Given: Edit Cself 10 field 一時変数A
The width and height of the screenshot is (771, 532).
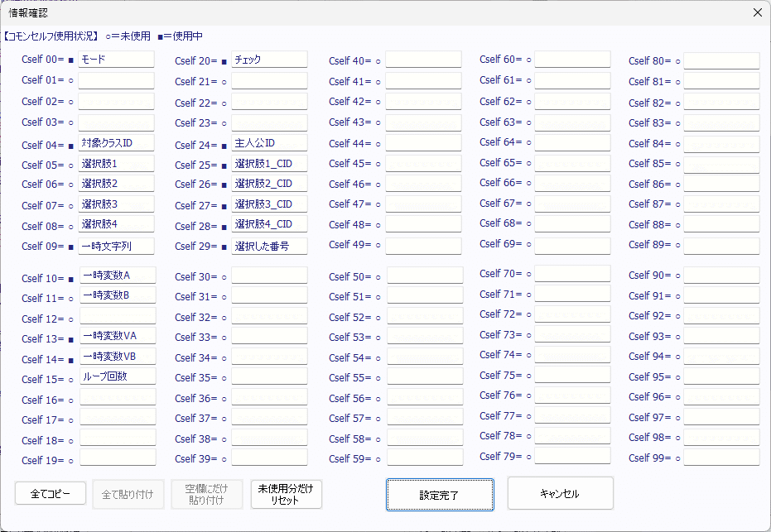Looking at the screenshot, I should [x=118, y=275].
